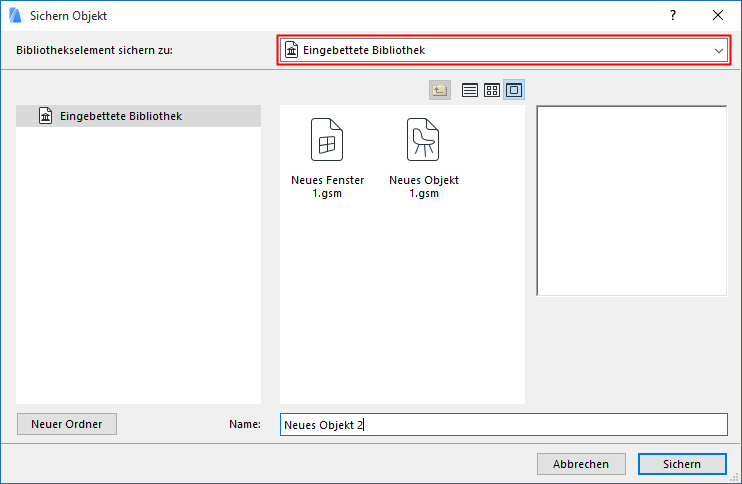The width and height of the screenshot is (742, 484).
Task: Click the 'Neues Objekt 1.gsm' file name label
Action: [424, 186]
